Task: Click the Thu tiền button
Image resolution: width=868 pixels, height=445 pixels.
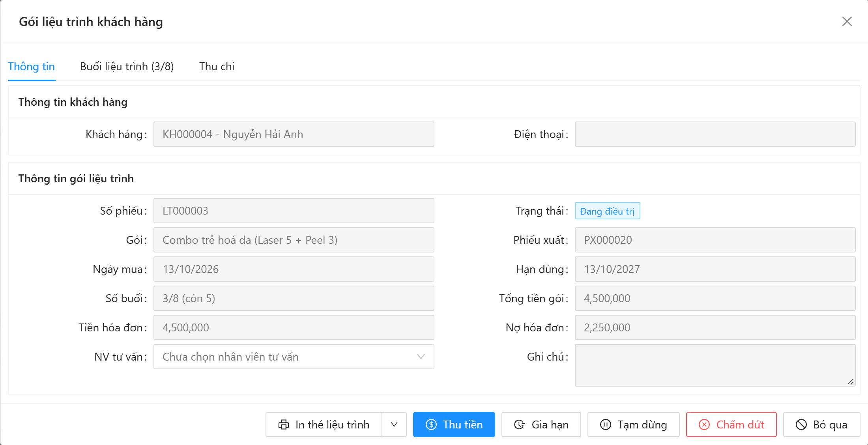Action: 454,424
